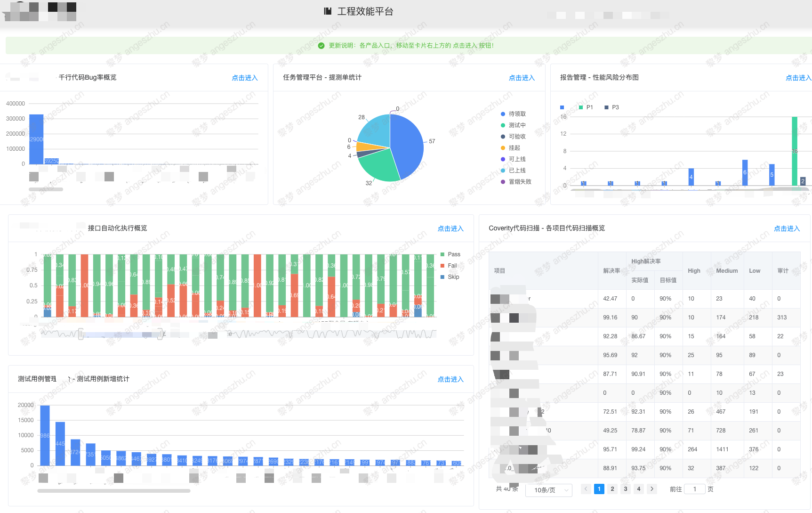Click the green P1 legend square
812x513 pixels.
[581, 107]
